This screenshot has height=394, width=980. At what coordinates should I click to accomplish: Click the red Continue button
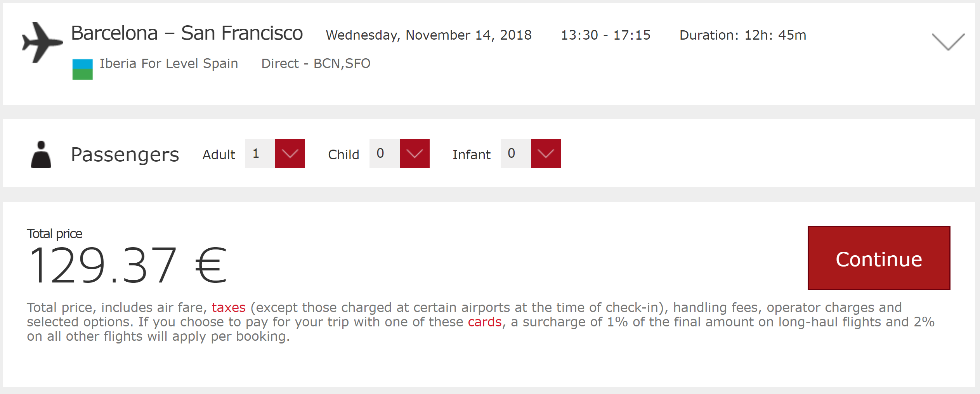pos(879,258)
